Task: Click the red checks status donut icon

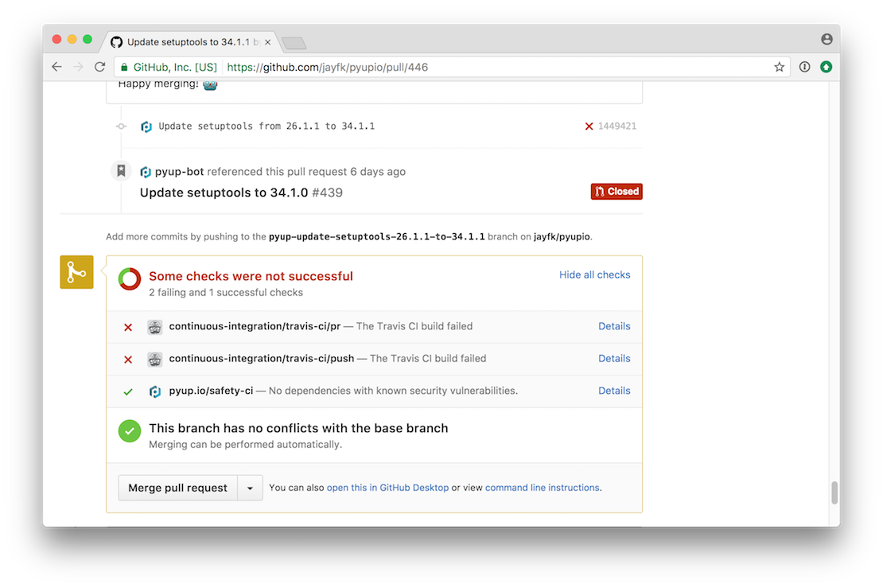Action: (x=130, y=278)
